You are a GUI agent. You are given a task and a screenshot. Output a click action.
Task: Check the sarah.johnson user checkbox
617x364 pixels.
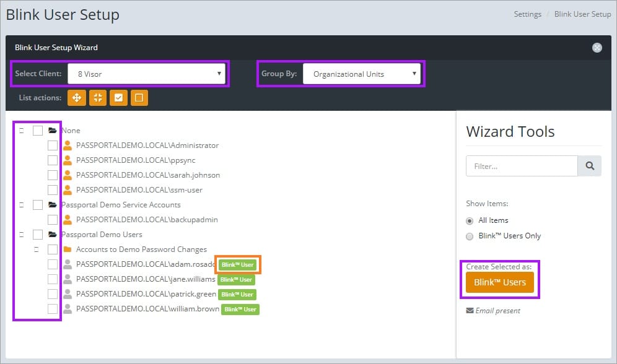coord(52,175)
